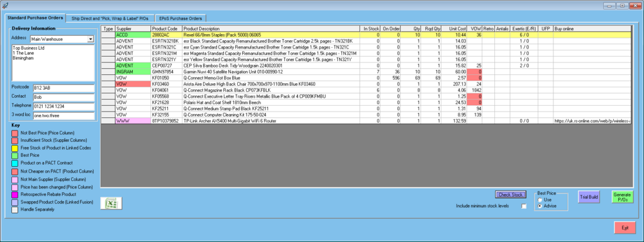Click the Contact field containing Bob
644x242 pixels.
click(x=64, y=98)
